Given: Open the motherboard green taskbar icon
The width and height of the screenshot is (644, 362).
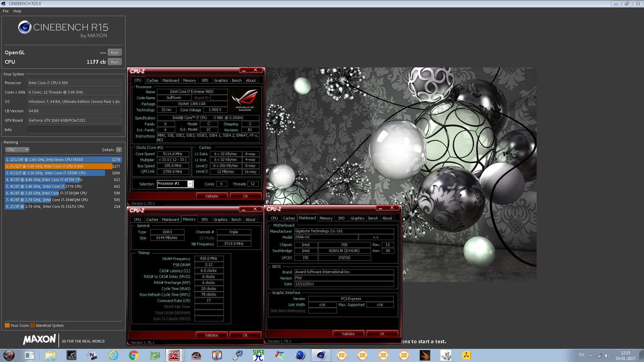Looking at the screenshot, I should click(155, 355).
